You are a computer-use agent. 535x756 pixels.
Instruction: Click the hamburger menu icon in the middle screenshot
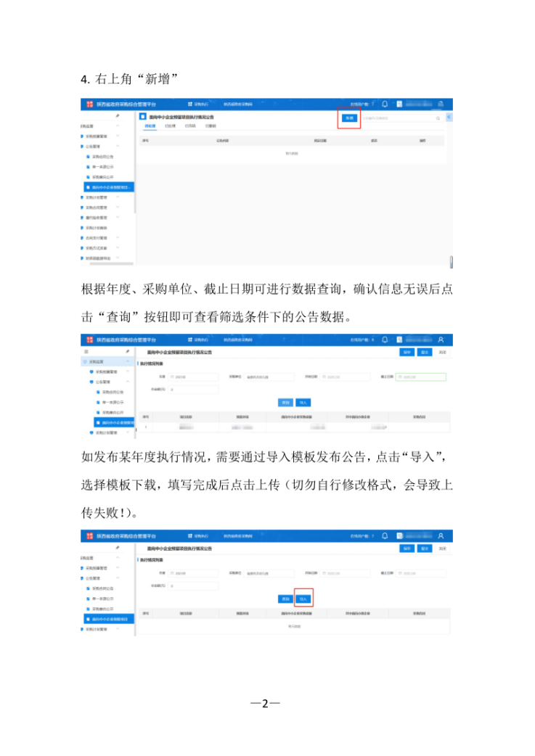[x=86, y=351]
